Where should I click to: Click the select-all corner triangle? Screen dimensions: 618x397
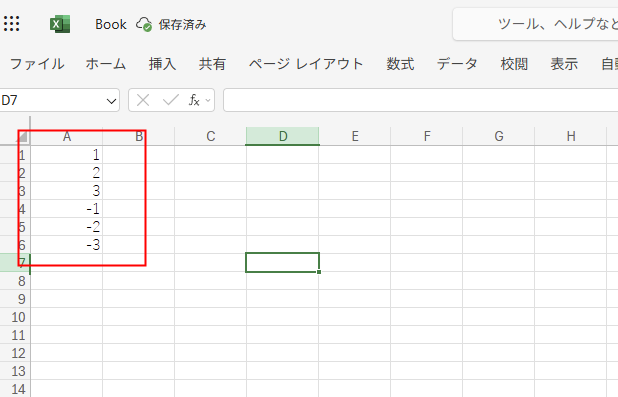point(23,136)
